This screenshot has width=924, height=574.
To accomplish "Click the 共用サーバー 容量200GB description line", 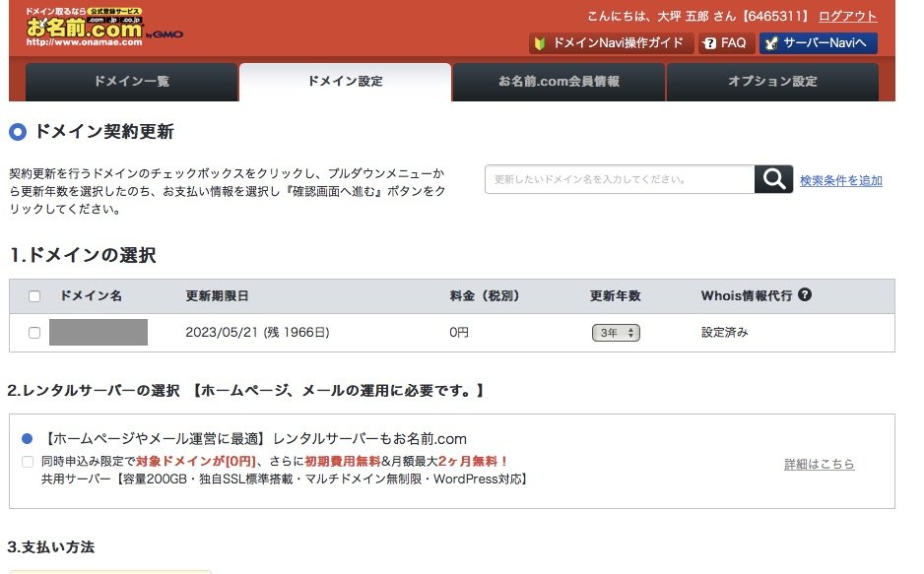I will (x=284, y=479).
